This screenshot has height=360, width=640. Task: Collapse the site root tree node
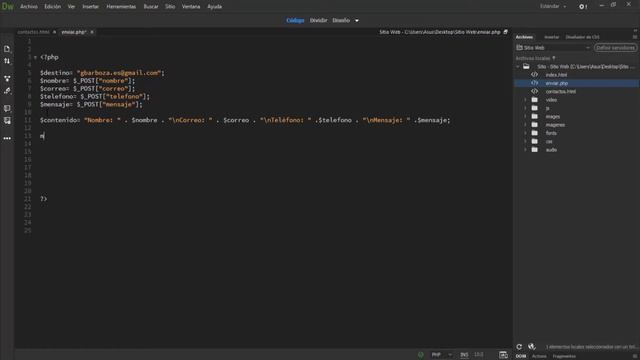click(x=518, y=67)
